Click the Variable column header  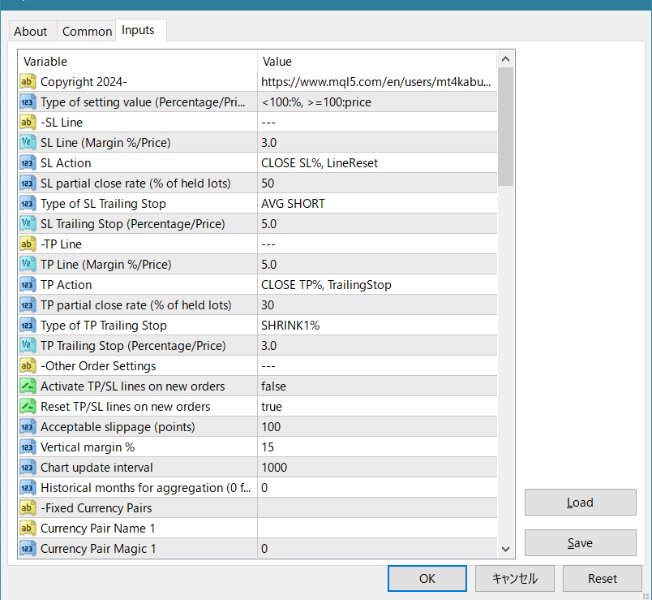point(138,62)
